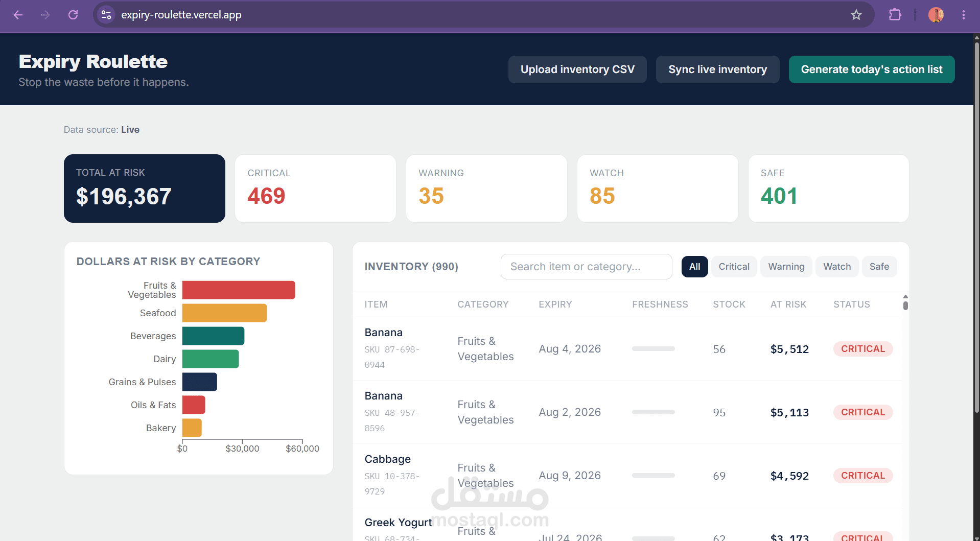Click the Beverages teal chart bar
The image size is (980, 541).
pos(213,336)
